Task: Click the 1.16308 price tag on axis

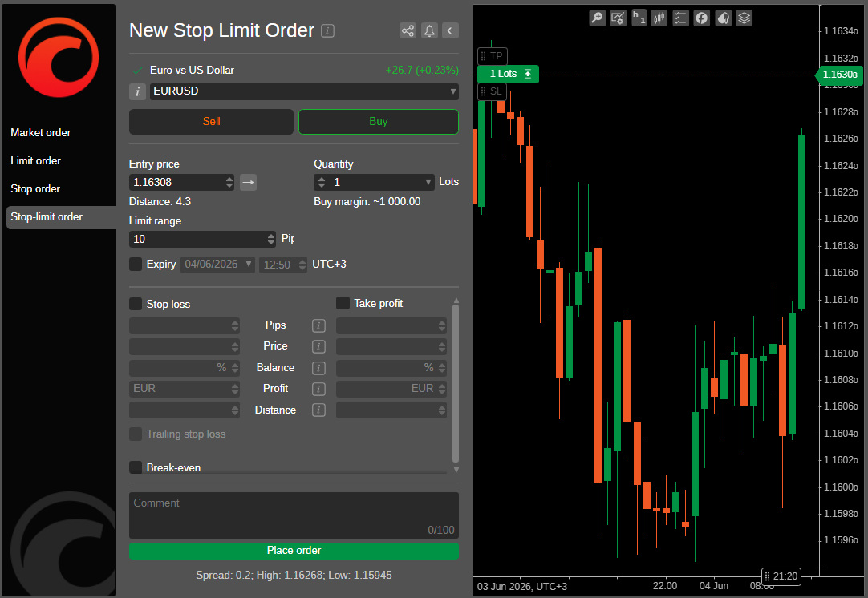Action: [x=840, y=74]
